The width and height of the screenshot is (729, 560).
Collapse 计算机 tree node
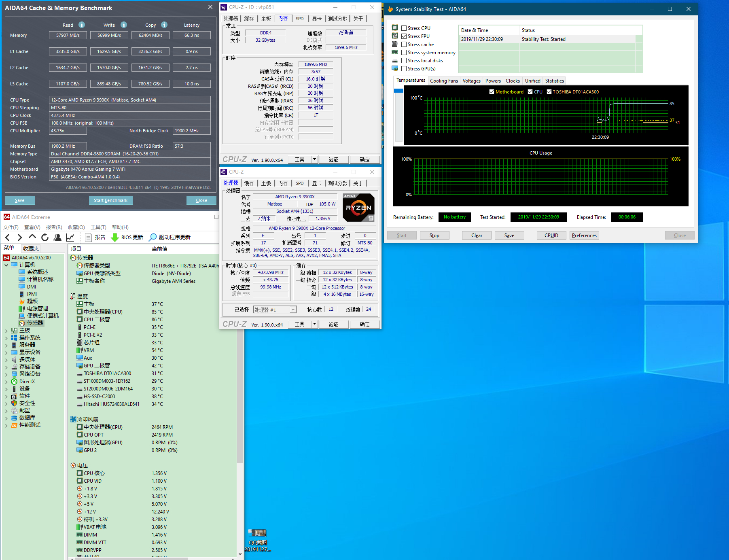pos(6,265)
